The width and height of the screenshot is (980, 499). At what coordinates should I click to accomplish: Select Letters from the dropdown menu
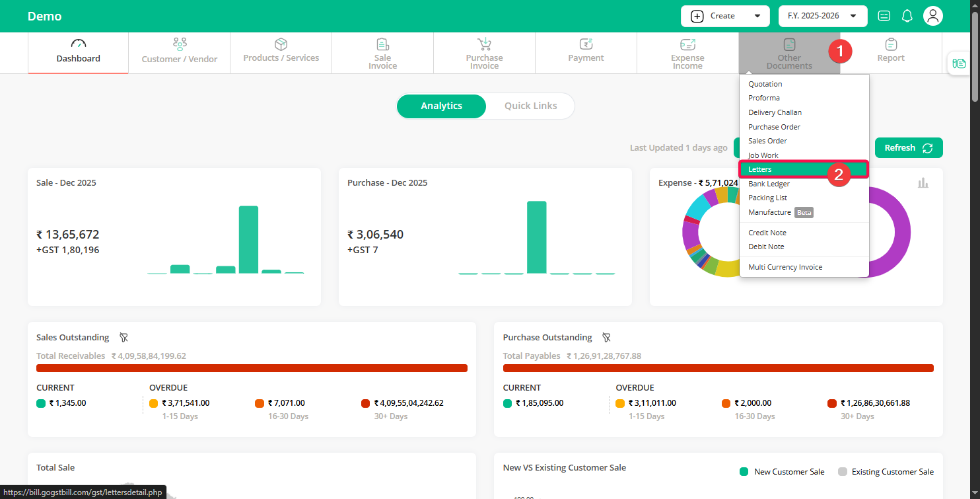tap(760, 170)
